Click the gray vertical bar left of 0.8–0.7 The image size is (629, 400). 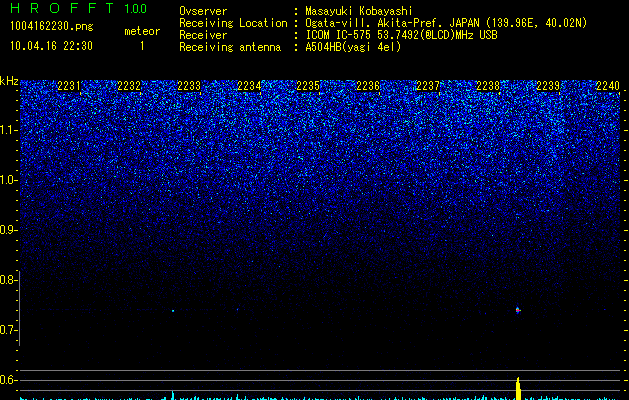tap(19, 308)
